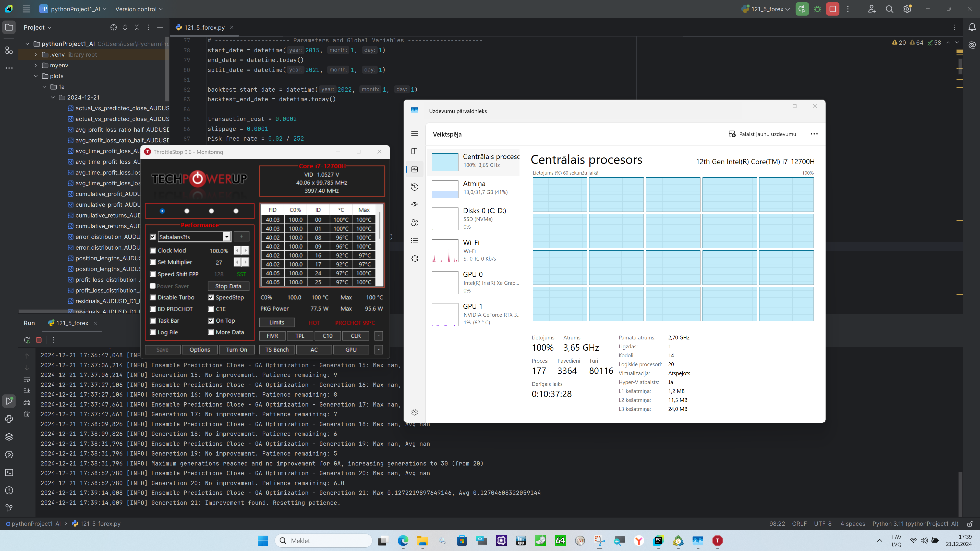The width and height of the screenshot is (980, 551).
Task: Uncheck the SpeedStep checkbox
Action: point(211,297)
